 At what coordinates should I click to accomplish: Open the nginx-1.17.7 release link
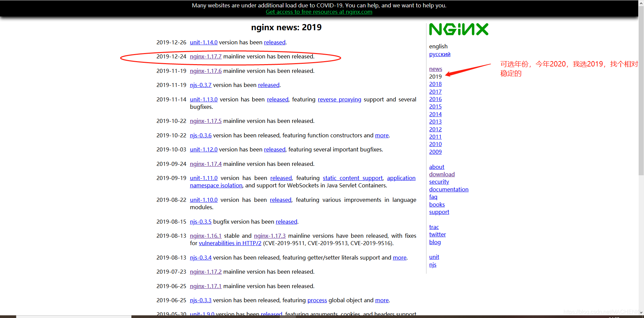[206, 56]
